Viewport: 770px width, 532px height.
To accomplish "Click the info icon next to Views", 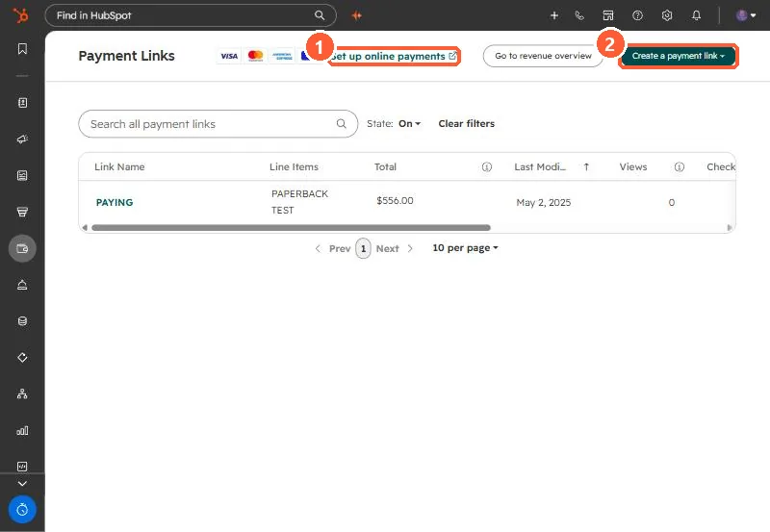I will (680, 166).
